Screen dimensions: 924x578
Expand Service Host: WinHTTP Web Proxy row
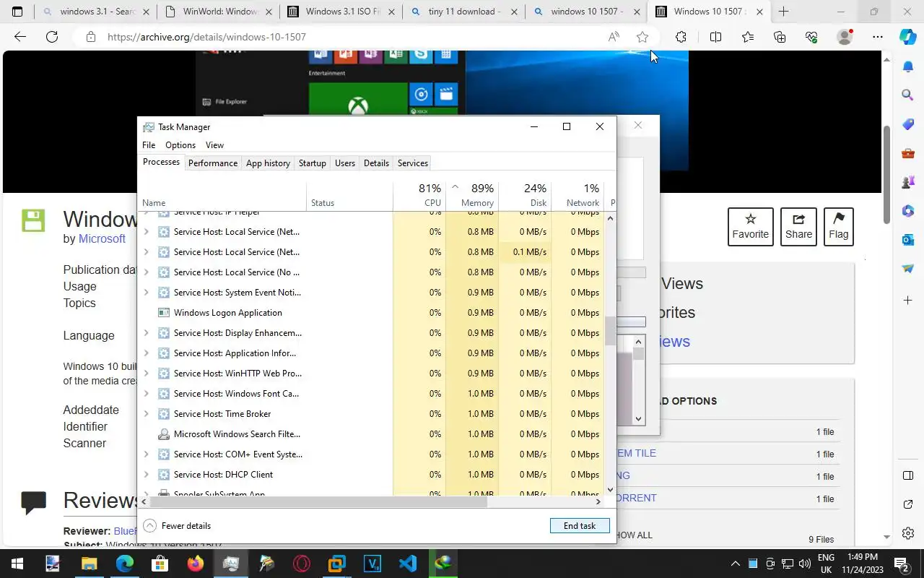coord(147,374)
